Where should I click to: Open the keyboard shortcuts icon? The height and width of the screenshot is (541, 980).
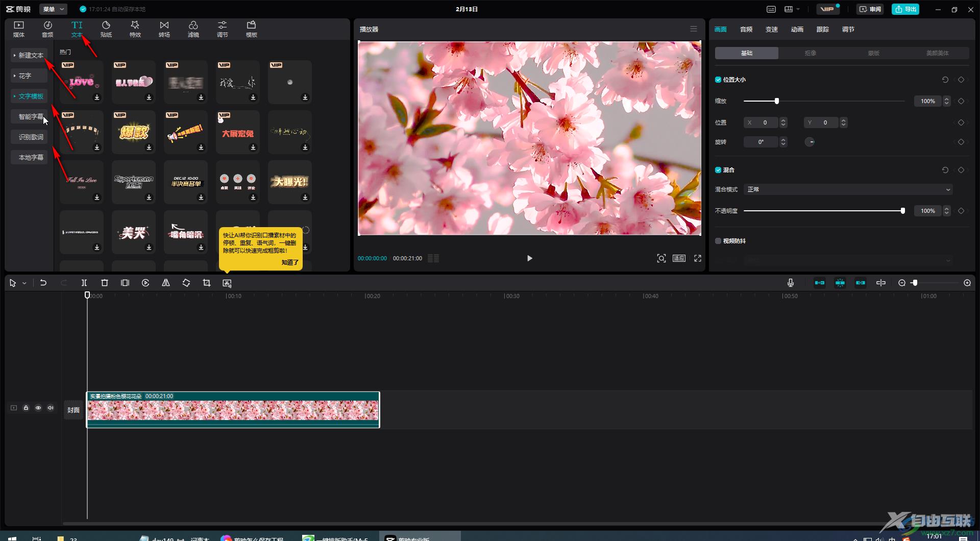click(771, 9)
